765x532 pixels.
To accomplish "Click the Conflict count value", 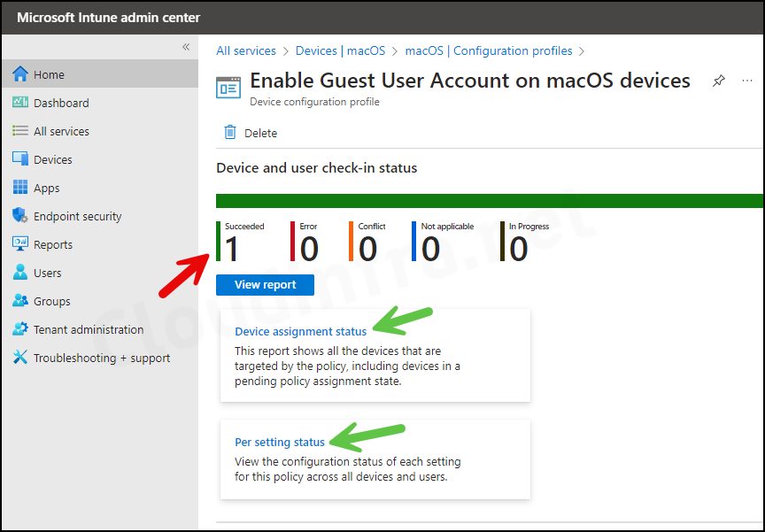I will click(367, 248).
